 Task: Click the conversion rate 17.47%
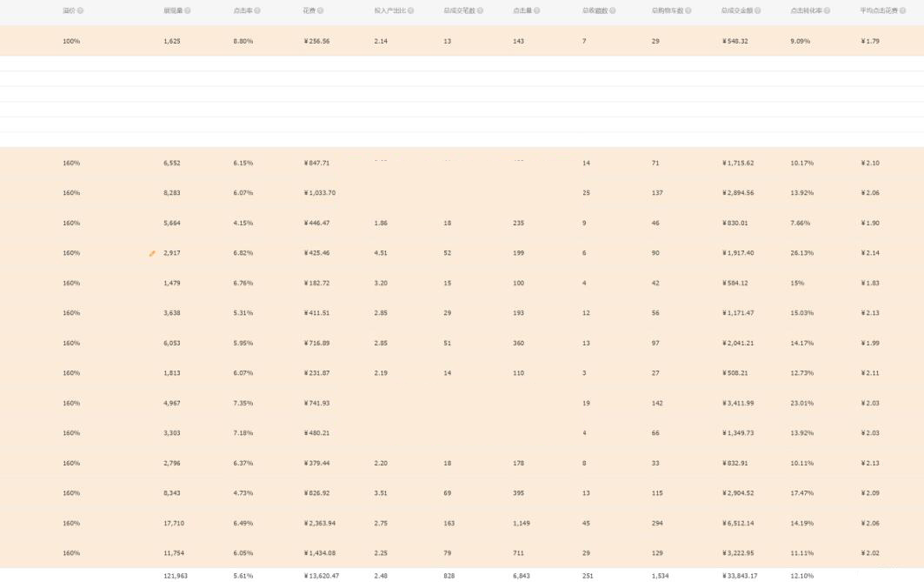(x=802, y=493)
